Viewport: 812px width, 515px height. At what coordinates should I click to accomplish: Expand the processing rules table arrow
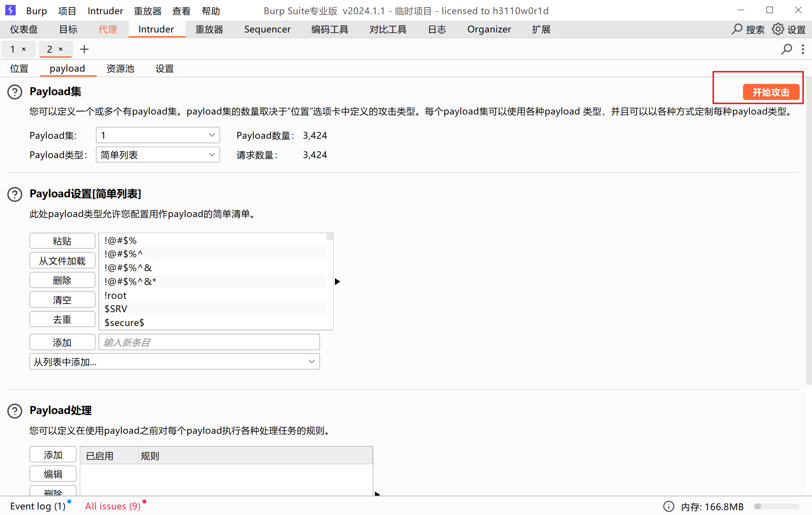377,493
